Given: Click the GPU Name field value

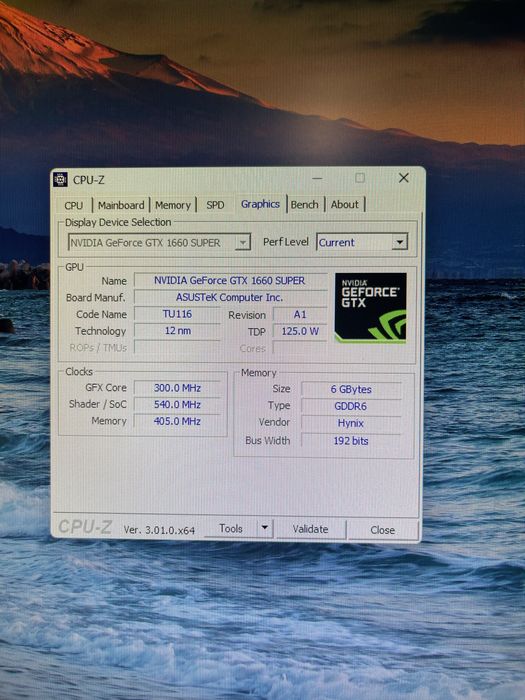Looking at the screenshot, I should (230, 280).
